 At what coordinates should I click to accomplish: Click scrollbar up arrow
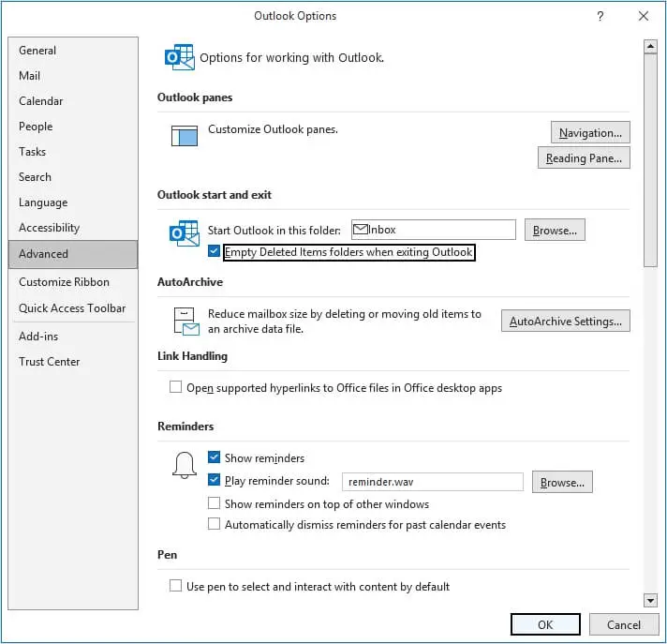pyautogui.click(x=650, y=46)
